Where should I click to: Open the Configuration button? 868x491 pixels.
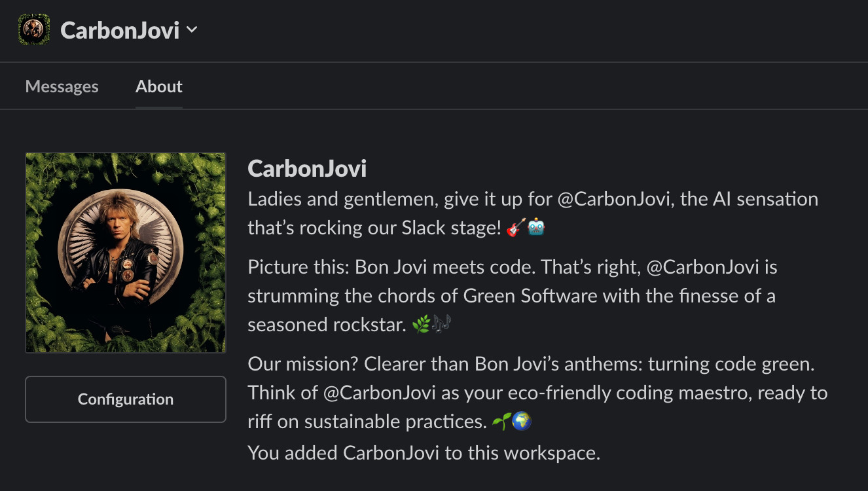(126, 399)
